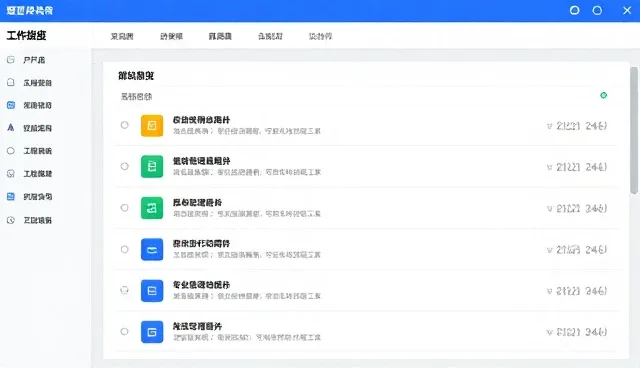
Task: Expand the version chevron in the fifth row
Action: [x=549, y=292]
